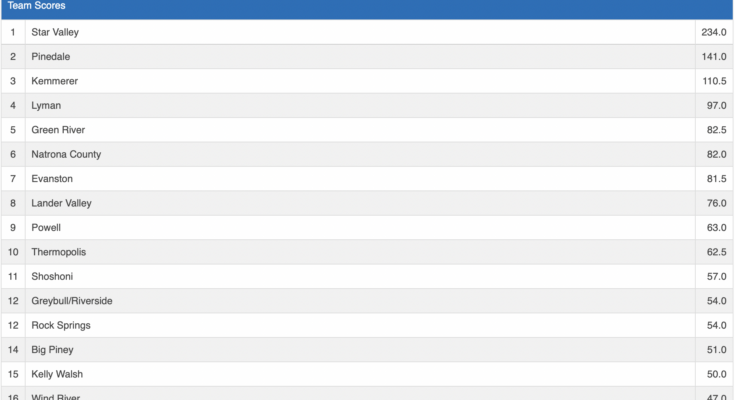Click the Big Piney team name
Screen dimensions: 735x400
[x=53, y=350]
